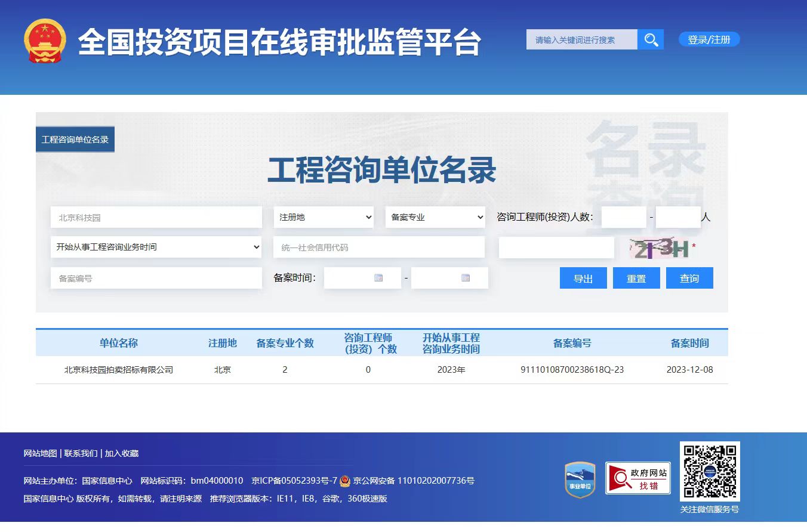Click the 联系我们 footer link

81,453
